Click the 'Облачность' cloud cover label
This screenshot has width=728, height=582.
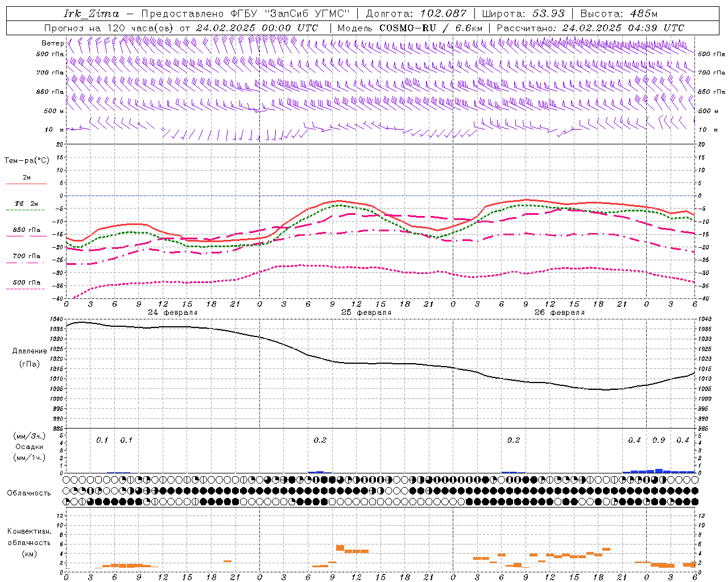(x=29, y=493)
